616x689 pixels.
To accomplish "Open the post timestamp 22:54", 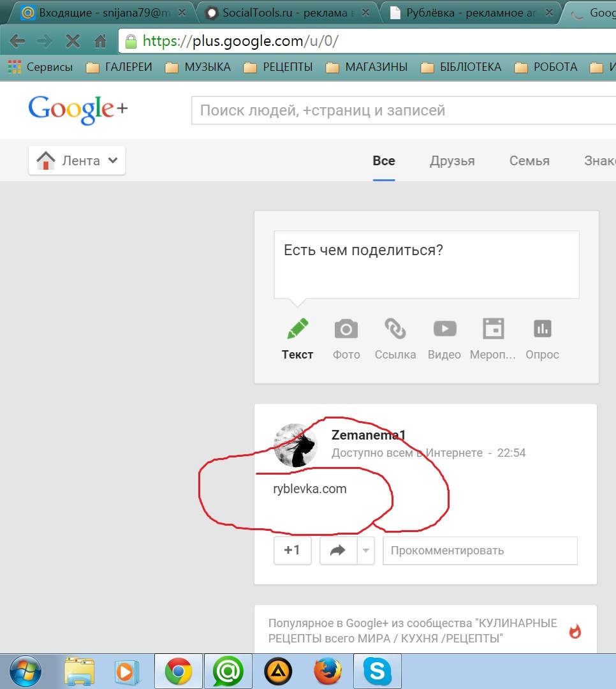I will 511,453.
